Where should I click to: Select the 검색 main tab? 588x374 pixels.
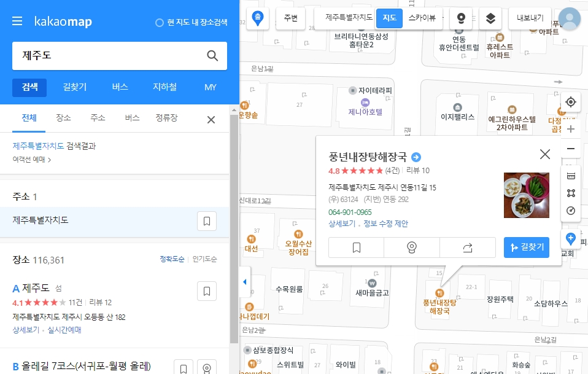(x=29, y=87)
